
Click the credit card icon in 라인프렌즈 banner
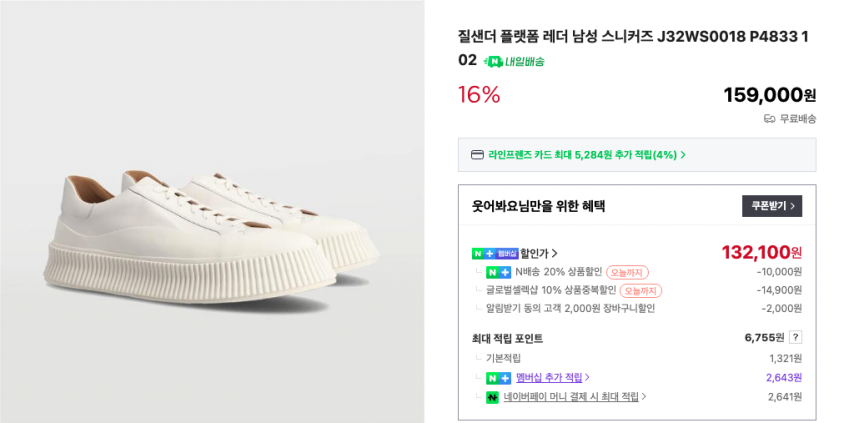click(477, 155)
